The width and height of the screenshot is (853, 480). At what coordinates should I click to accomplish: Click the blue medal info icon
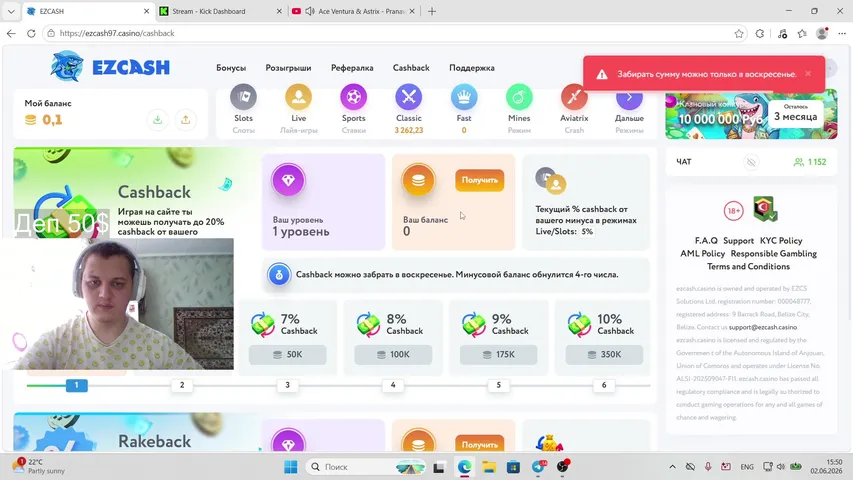tap(279, 275)
